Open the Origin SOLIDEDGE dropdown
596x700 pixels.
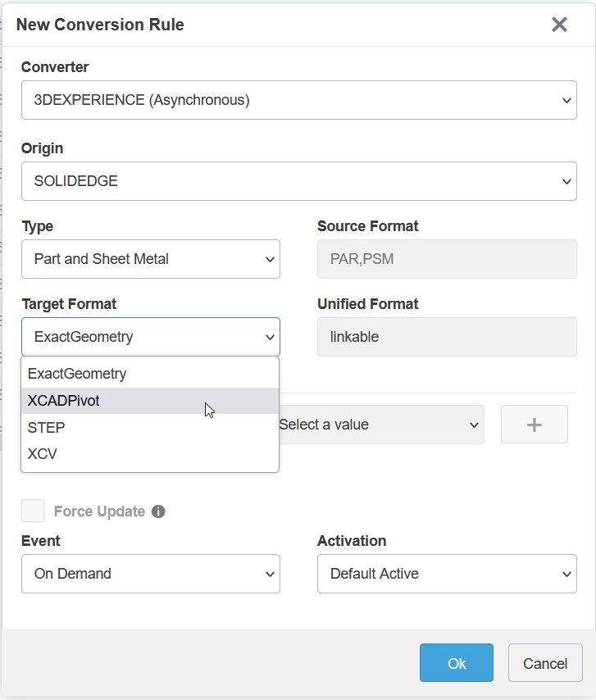[298, 181]
